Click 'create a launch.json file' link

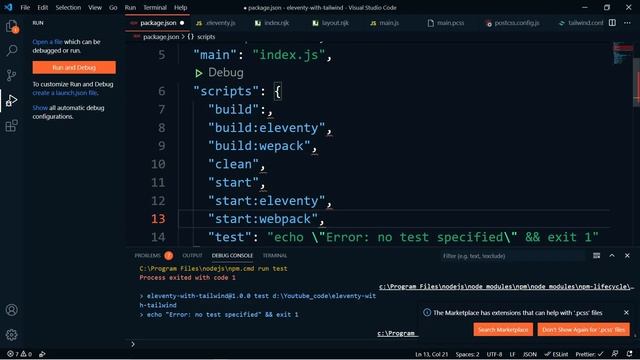coord(65,93)
